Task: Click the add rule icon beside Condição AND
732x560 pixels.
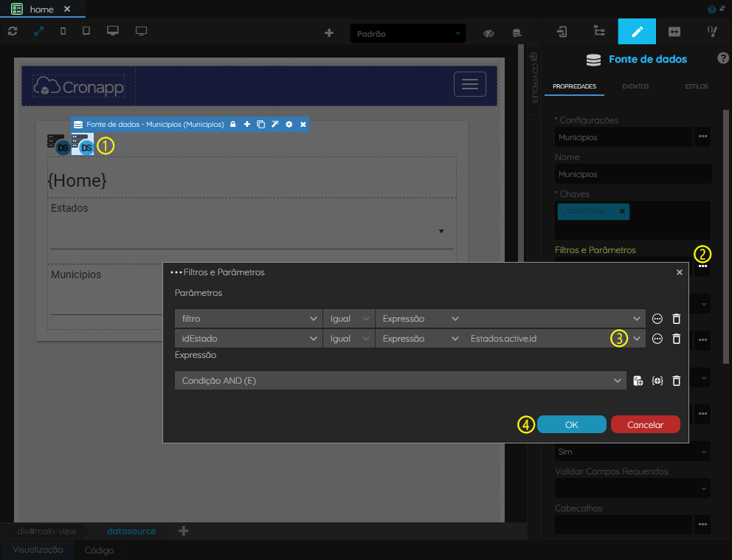Action: pyautogui.click(x=638, y=381)
